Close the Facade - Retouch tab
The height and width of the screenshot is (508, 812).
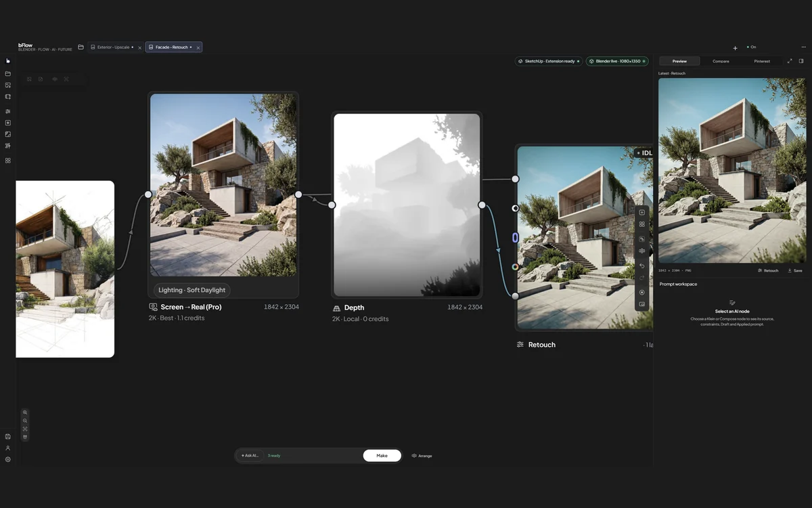198,48
